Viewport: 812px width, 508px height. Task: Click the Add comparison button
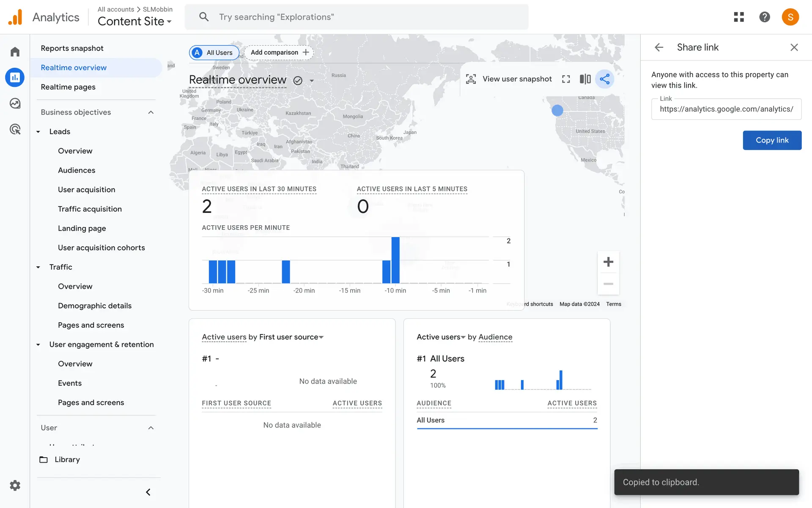[279, 52]
